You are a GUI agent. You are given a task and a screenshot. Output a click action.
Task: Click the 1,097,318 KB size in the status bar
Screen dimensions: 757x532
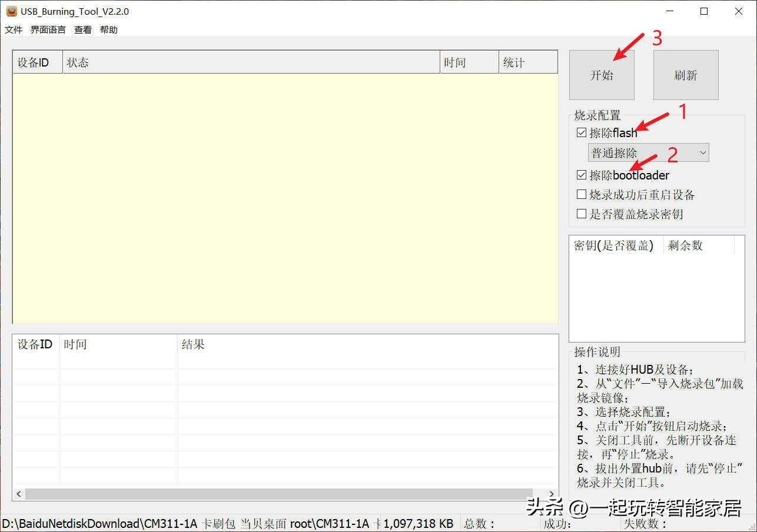pyautogui.click(x=419, y=523)
